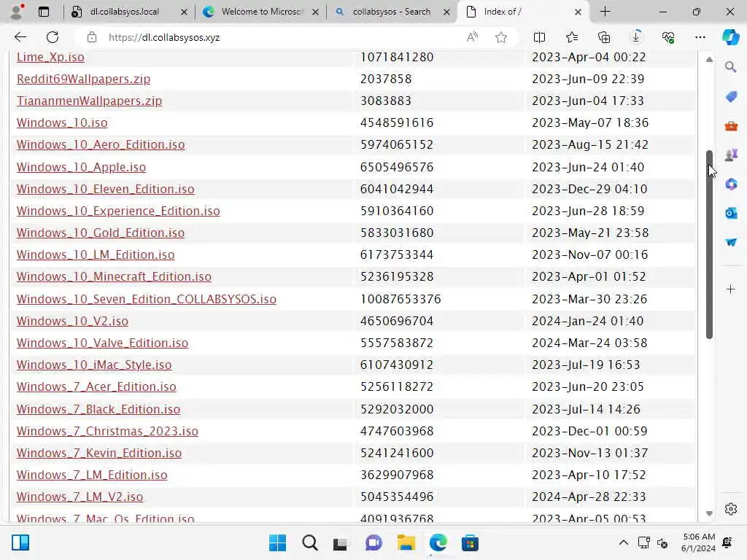
Task: Close the Welcome to Microsoft tab
Action: click(315, 12)
